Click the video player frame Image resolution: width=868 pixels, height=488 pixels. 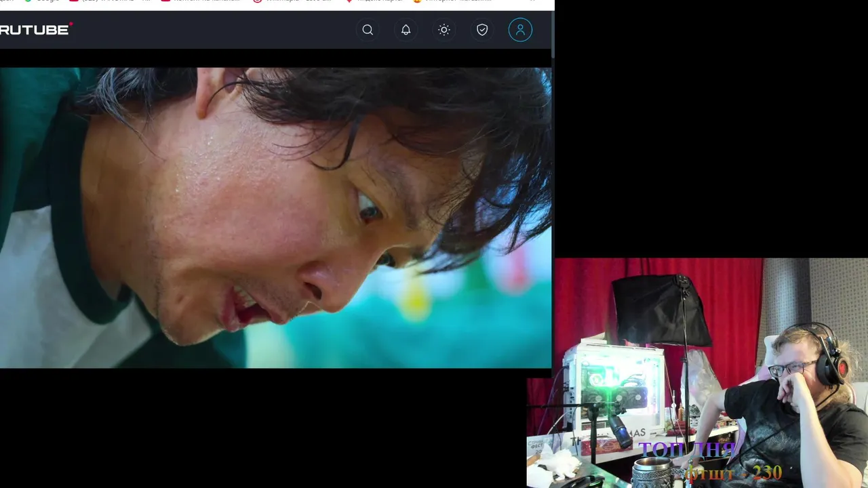275,218
